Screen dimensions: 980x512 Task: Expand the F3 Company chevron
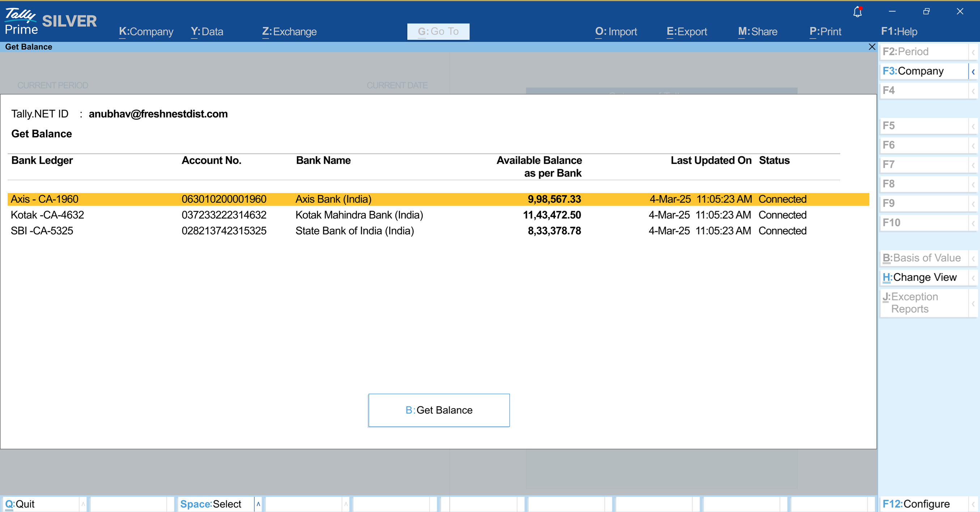973,72
